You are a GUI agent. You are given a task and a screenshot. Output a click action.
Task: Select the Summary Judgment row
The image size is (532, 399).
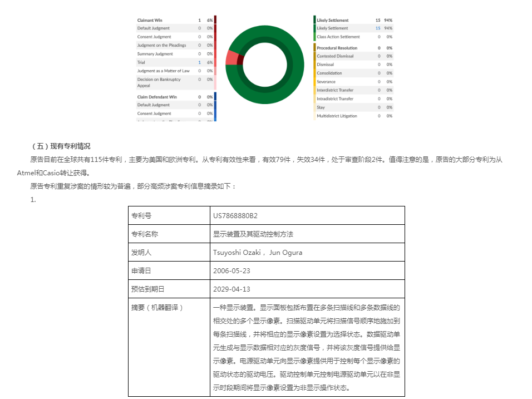(155, 54)
